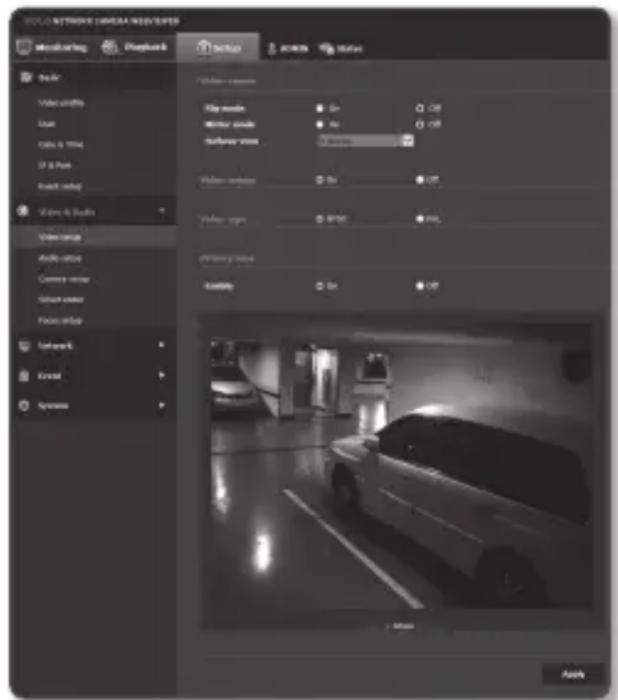
Task: Click the Network section icon
Action: tap(24, 346)
